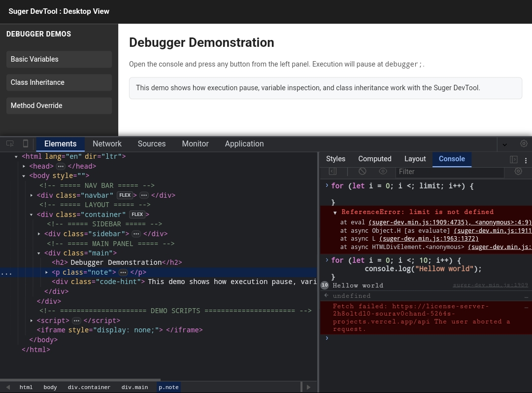Run the Basic Variables demo
This screenshot has width=532, height=393.
[59, 59]
